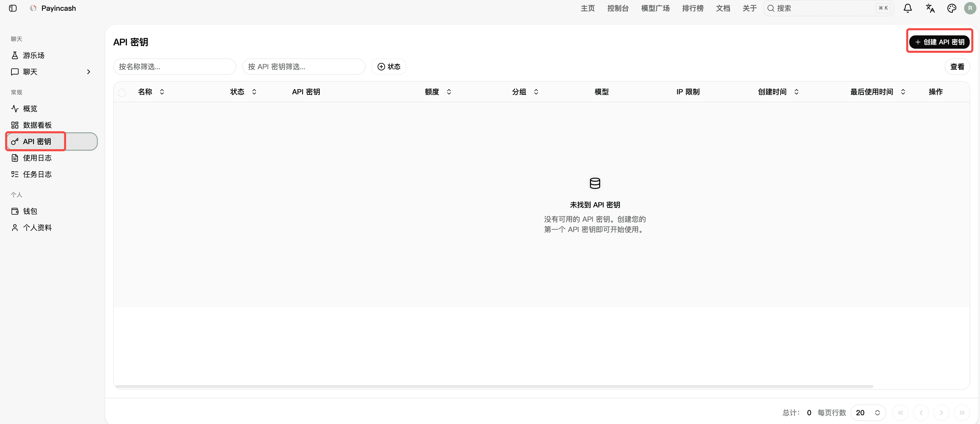Open 使用日志 in the sidebar

coord(52,158)
